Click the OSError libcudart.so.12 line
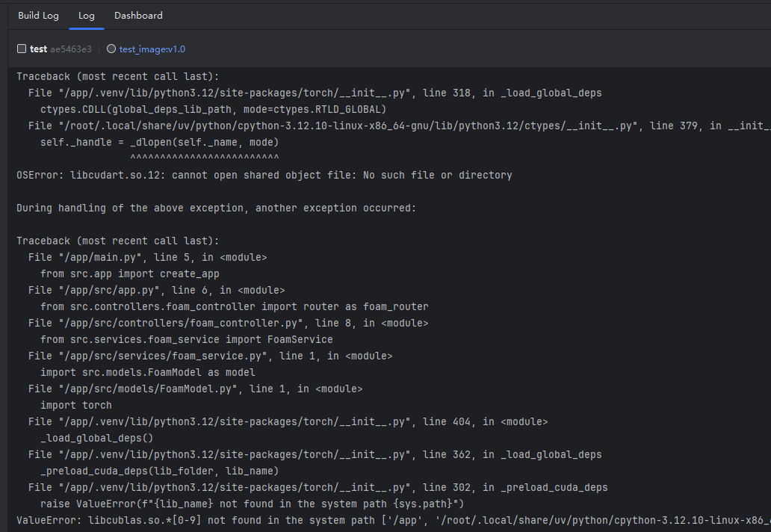This screenshot has width=771, height=532. coord(264,175)
